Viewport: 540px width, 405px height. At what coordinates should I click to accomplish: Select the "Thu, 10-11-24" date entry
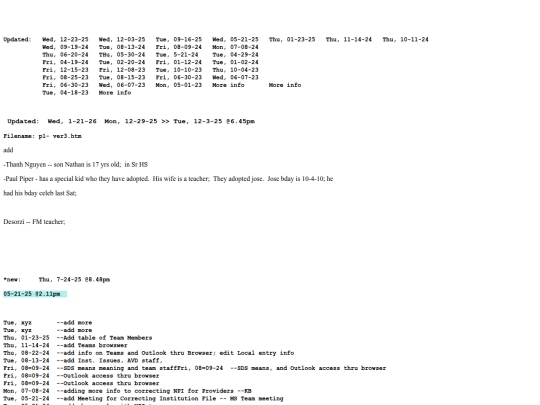click(x=405, y=39)
